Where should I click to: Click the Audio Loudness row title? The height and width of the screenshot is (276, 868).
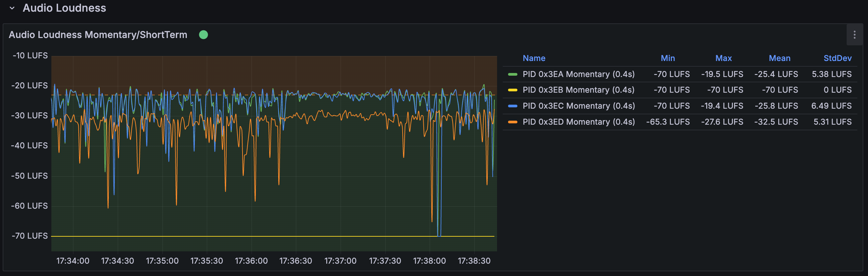pos(64,8)
